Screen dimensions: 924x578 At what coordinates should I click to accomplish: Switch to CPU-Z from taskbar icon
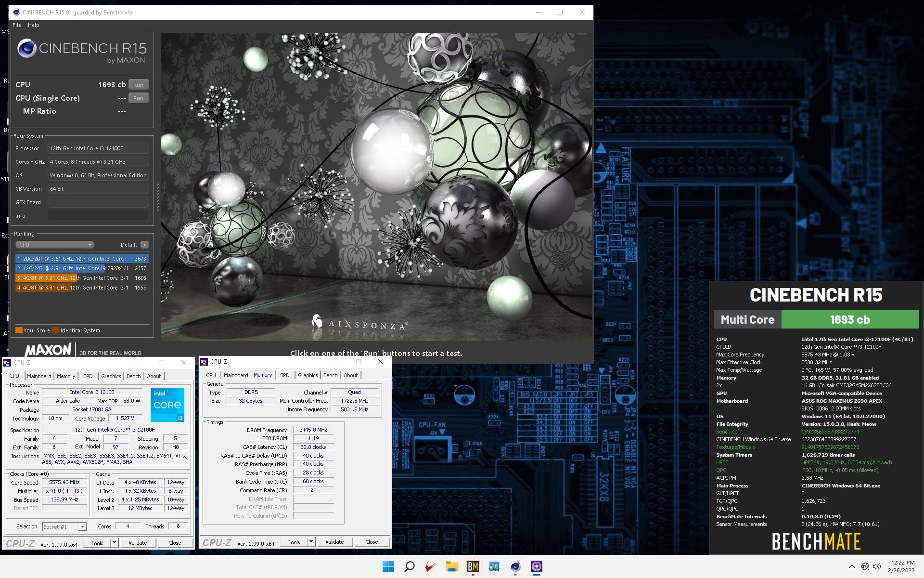point(536,566)
